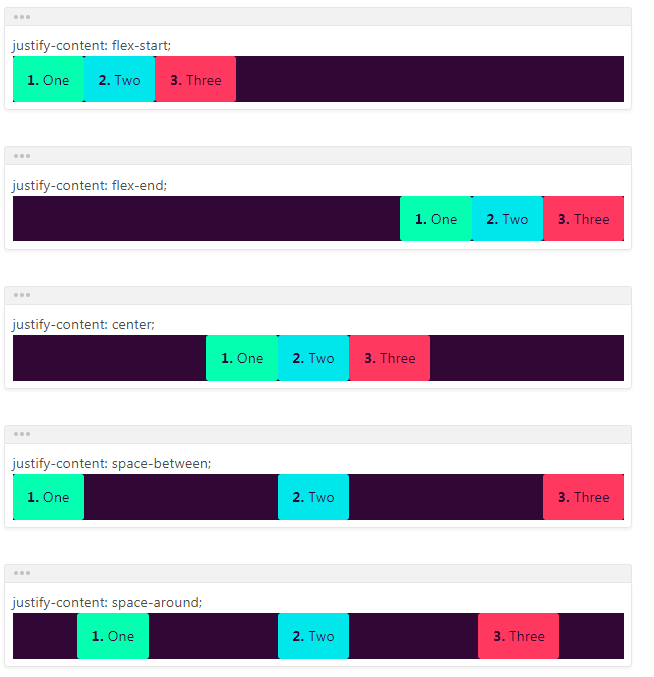The height and width of the screenshot is (677, 654).
Task: Select the green One box in the space-around row
Action: pos(113,636)
